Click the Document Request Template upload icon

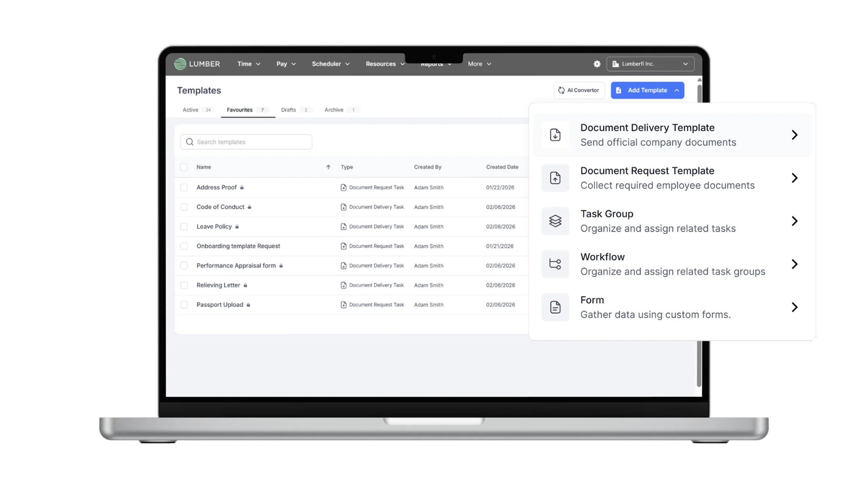click(x=555, y=178)
